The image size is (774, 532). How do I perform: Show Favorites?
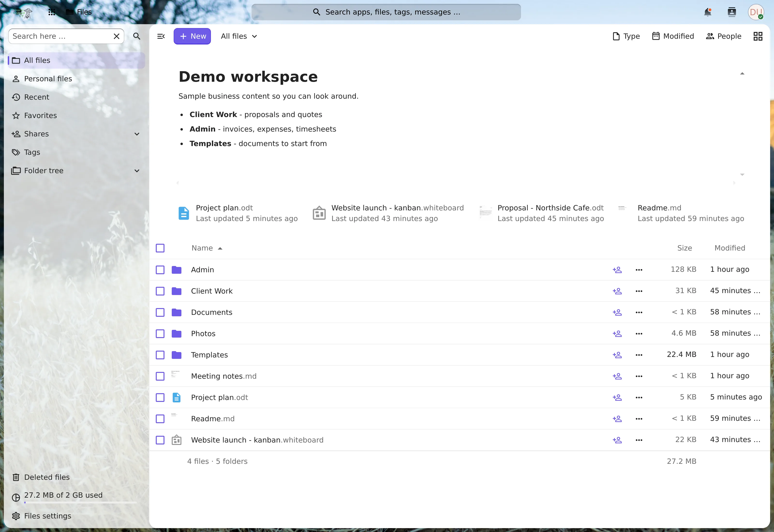click(76, 115)
